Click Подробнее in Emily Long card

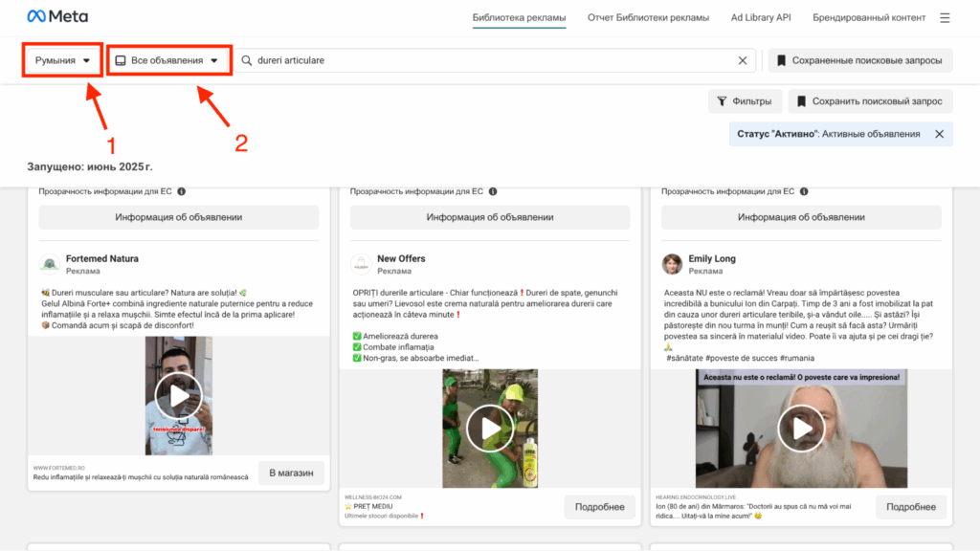click(x=911, y=507)
